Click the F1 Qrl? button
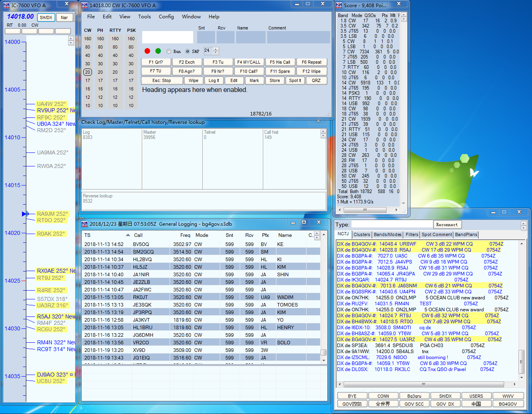 pyautogui.click(x=156, y=62)
